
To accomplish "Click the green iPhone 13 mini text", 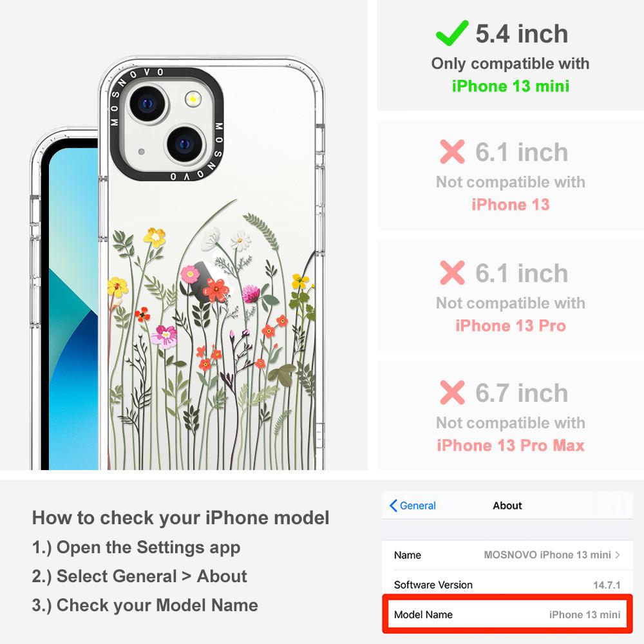I will [511, 86].
